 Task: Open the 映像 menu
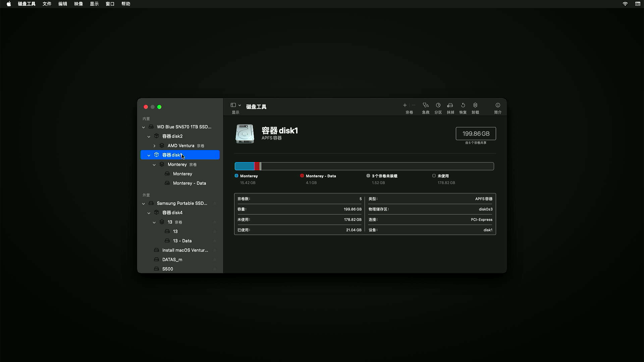pos(78,4)
